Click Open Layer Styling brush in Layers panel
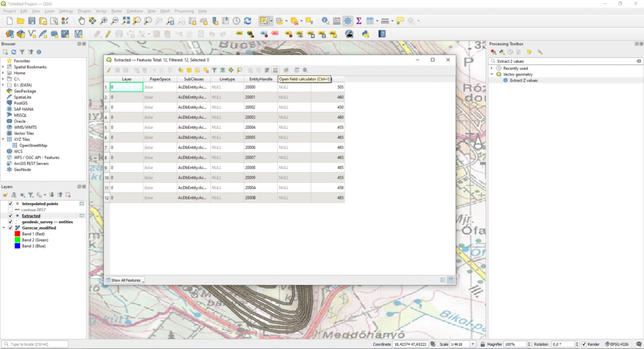The width and height of the screenshot is (644, 349). [x=5, y=195]
